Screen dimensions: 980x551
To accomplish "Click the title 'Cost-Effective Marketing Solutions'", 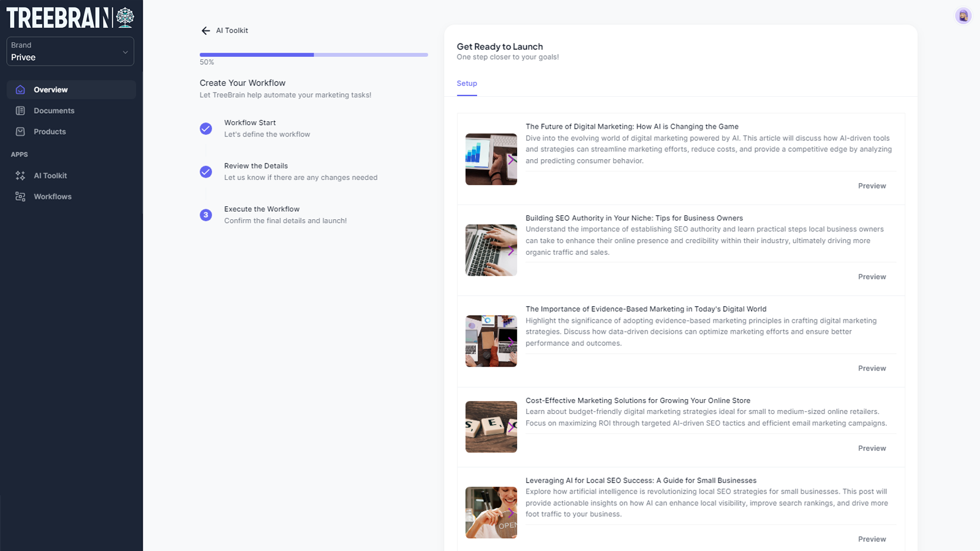I will pos(638,401).
